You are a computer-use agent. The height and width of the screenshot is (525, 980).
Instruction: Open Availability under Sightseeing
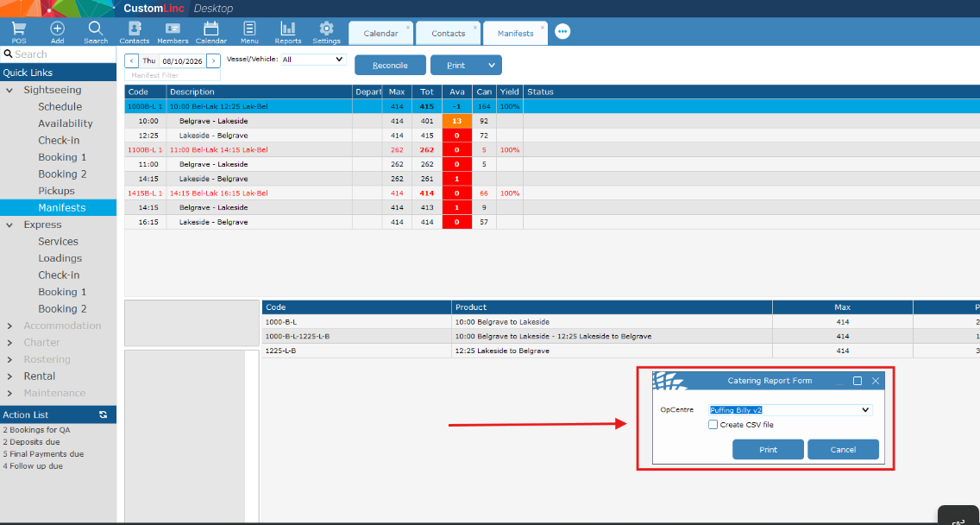[x=65, y=123]
